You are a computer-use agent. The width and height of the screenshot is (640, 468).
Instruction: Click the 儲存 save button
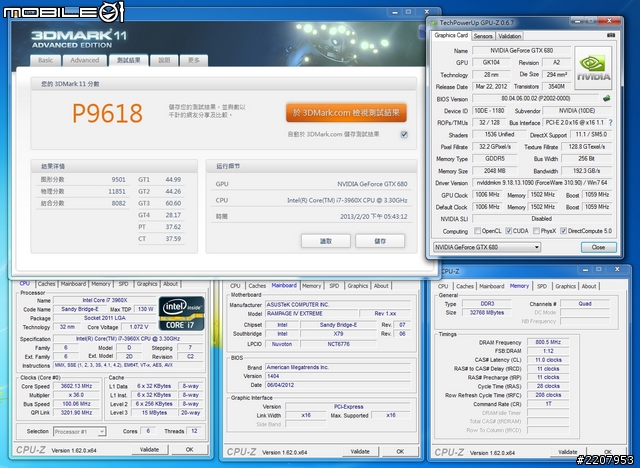(380, 241)
